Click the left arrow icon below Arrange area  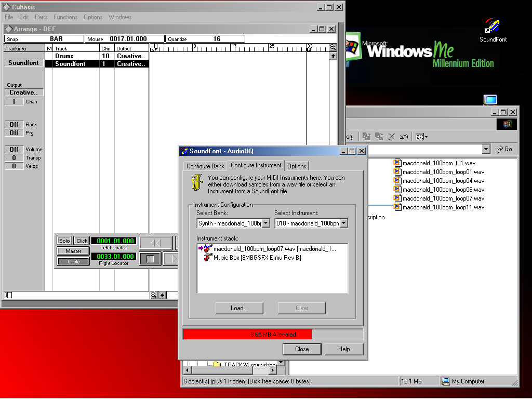pos(163,295)
